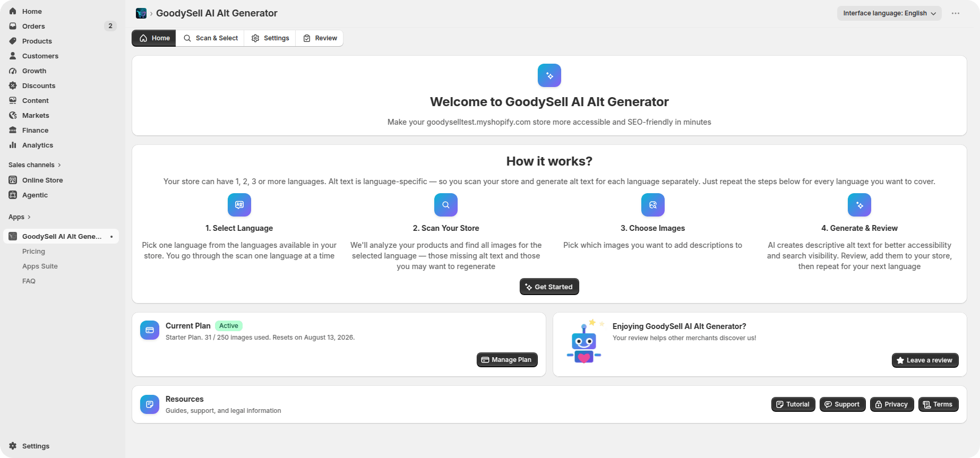
Task: Click the '1. Select Language' step title
Action: click(x=239, y=228)
